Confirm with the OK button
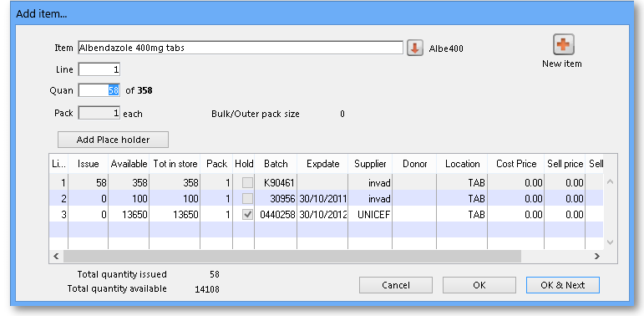Viewport: 644px width, 316px height. pos(479,285)
